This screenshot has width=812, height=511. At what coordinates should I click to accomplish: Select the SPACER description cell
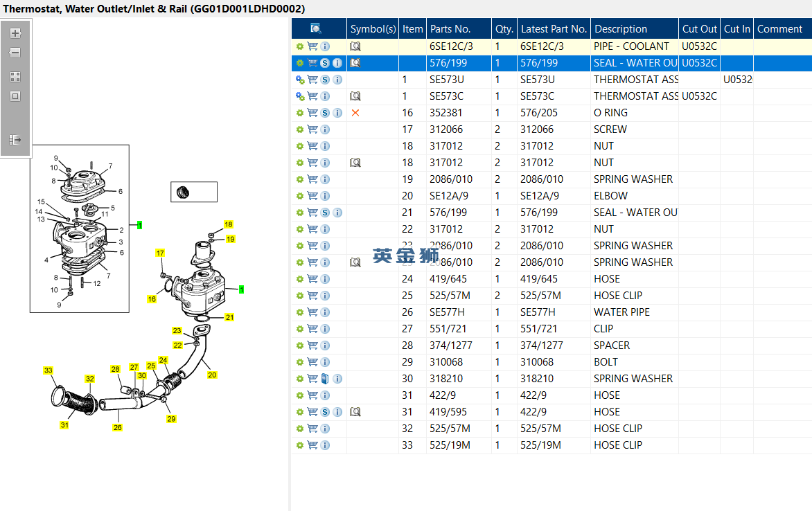635,346
